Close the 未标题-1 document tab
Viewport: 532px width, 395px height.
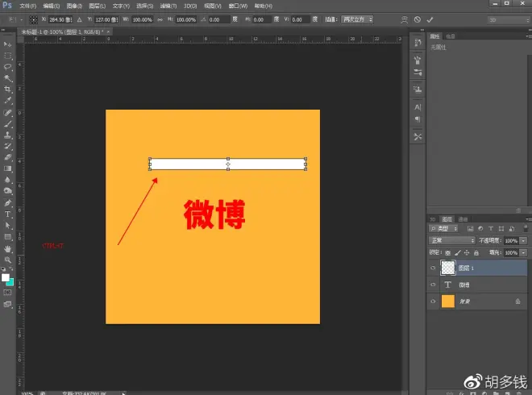tap(108, 31)
